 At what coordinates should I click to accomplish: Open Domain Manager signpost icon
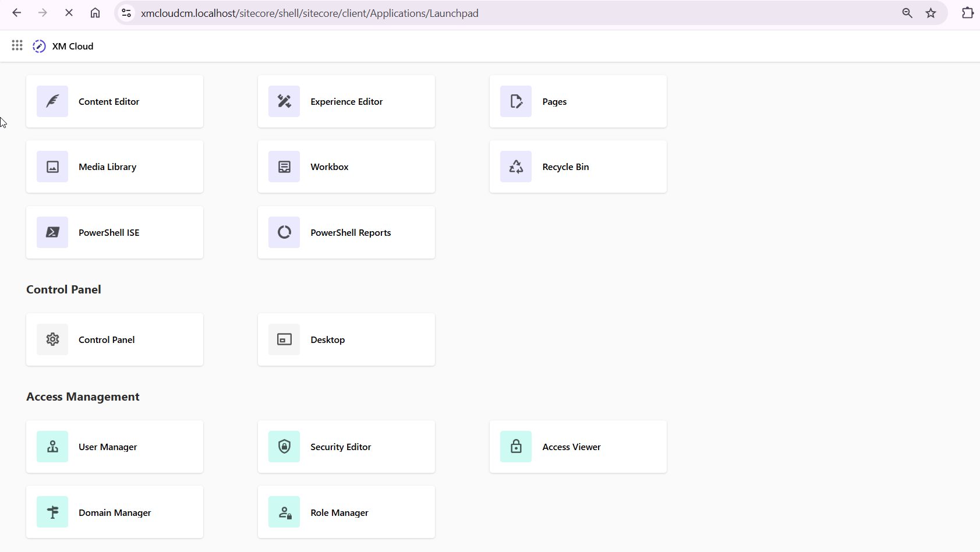point(52,512)
